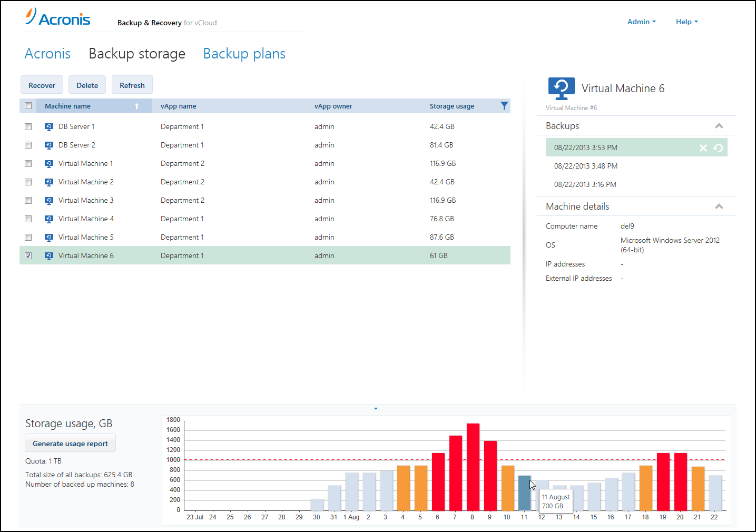
Task: Open the Admin dropdown menu
Action: [642, 22]
